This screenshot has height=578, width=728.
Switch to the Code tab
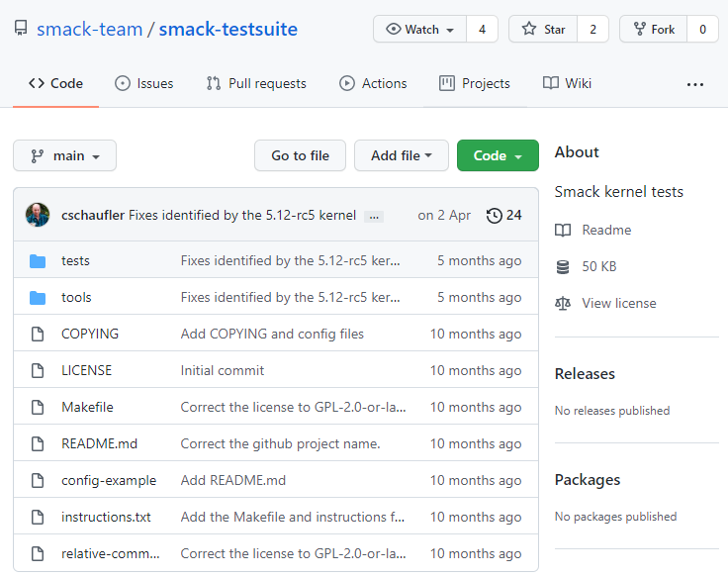(55, 84)
